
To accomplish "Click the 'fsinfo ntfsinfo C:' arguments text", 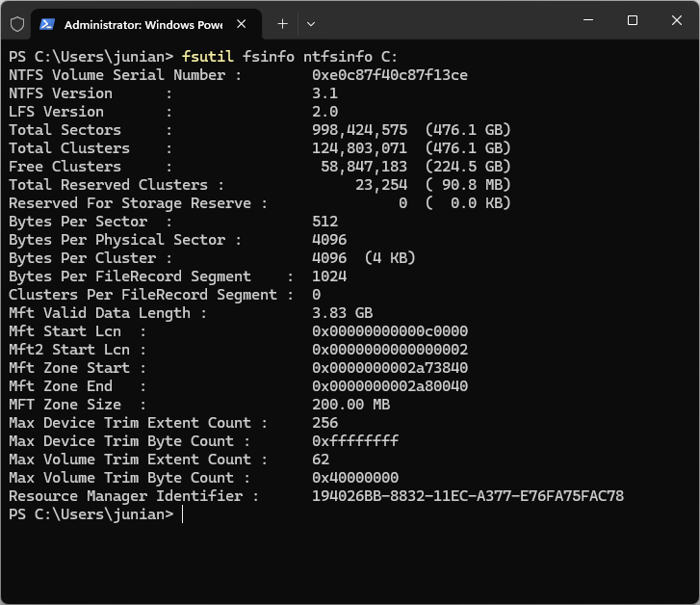I will [x=320, y=57].
